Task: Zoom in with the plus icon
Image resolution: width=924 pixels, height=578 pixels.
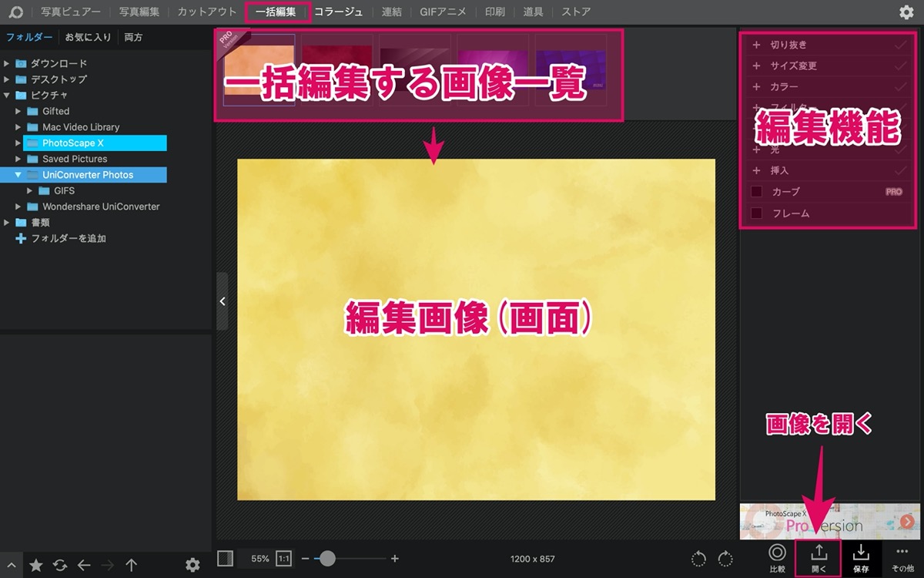Action: 395,559
